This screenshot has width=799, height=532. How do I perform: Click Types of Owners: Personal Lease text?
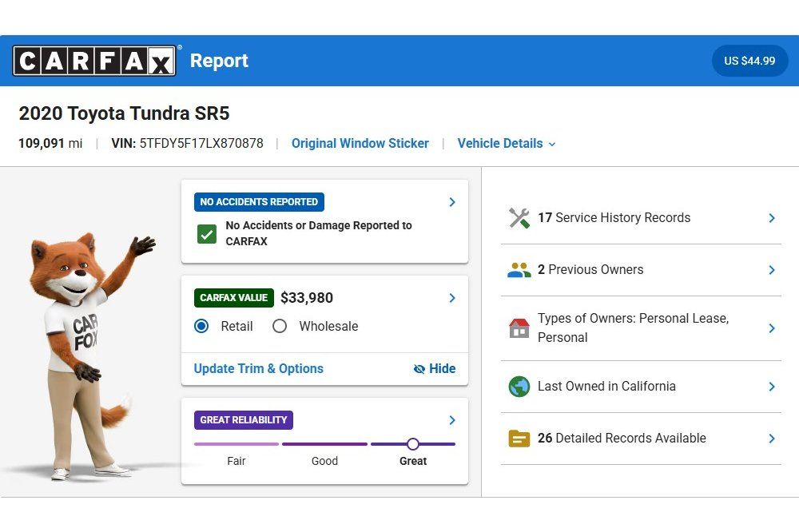click(x=634, y=328)
